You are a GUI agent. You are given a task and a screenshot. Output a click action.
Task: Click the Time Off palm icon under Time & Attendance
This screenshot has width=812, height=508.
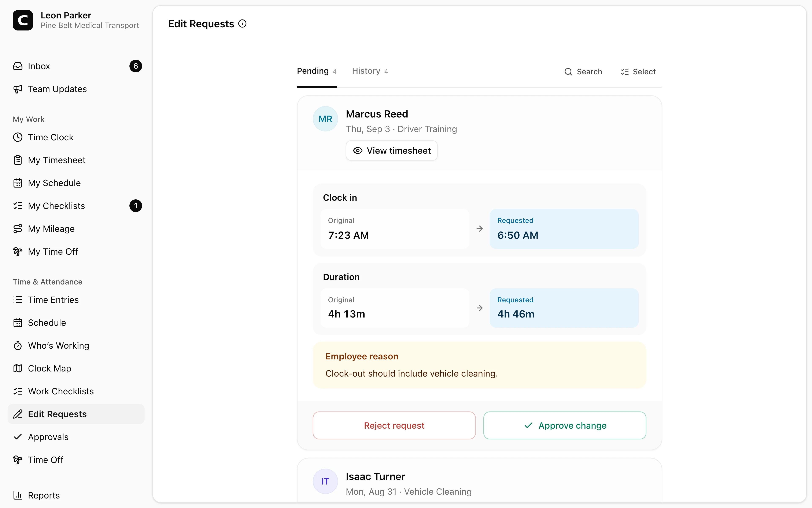coord(18,460)
